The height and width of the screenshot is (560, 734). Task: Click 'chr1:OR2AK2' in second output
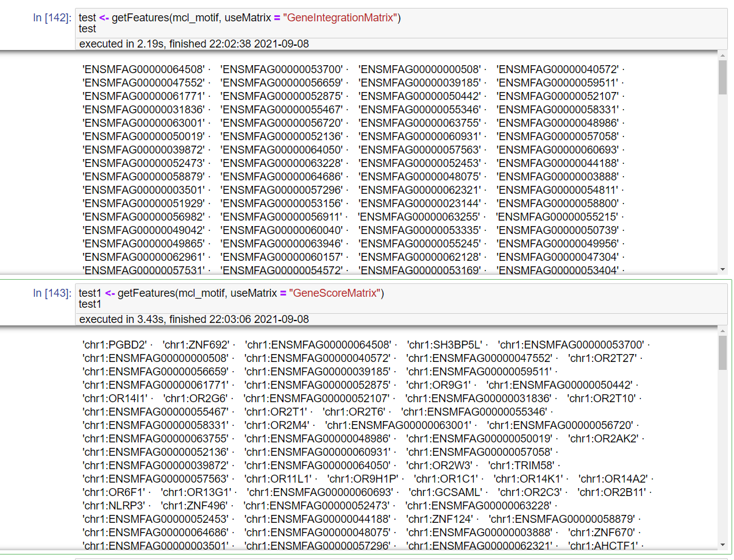click(x=603, y=439)
